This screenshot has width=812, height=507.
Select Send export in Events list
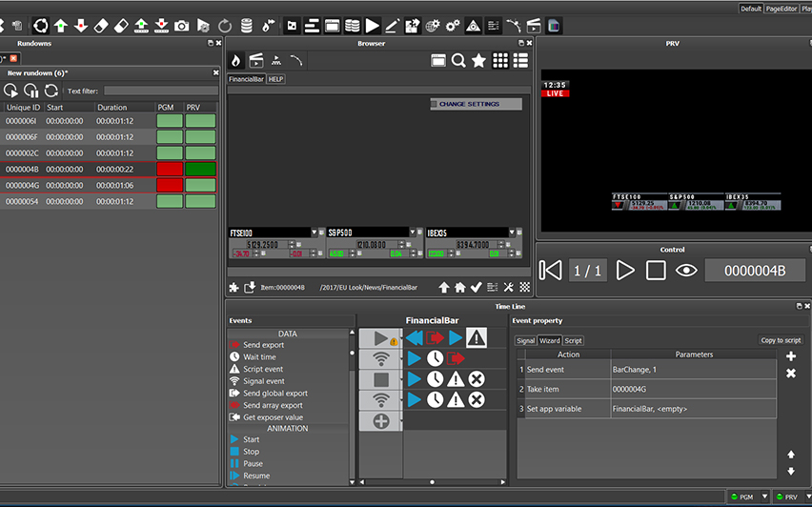click(x=263, y=345)
